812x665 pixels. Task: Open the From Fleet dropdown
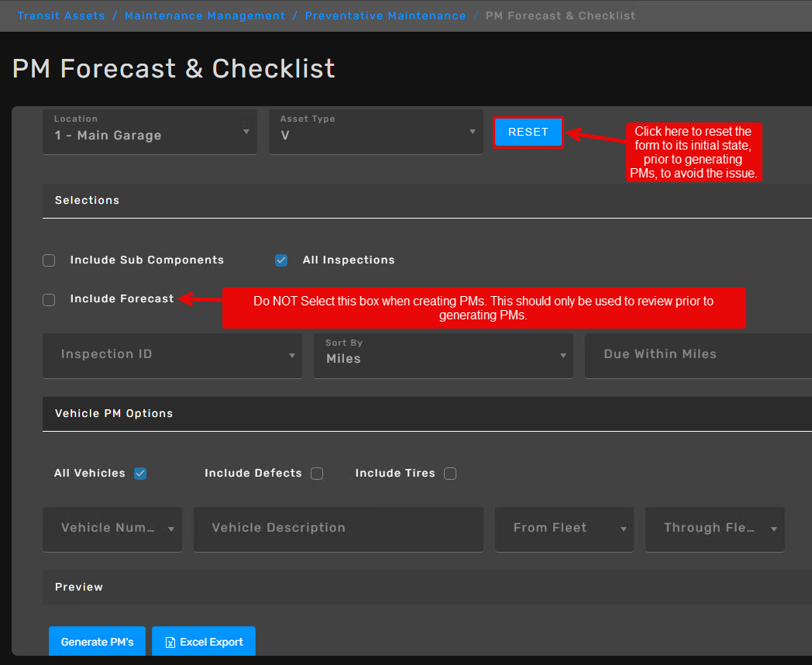564,529
